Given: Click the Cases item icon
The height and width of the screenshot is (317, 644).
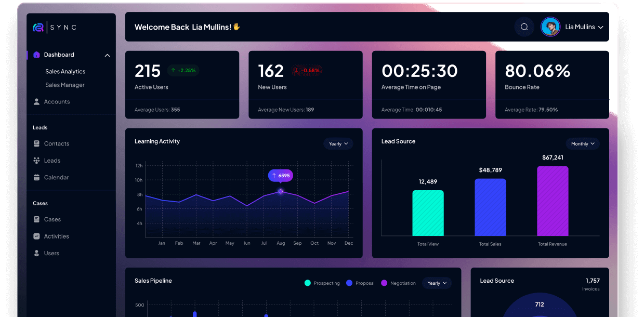Looking at the screenshot, I should [x=36, y=219].
